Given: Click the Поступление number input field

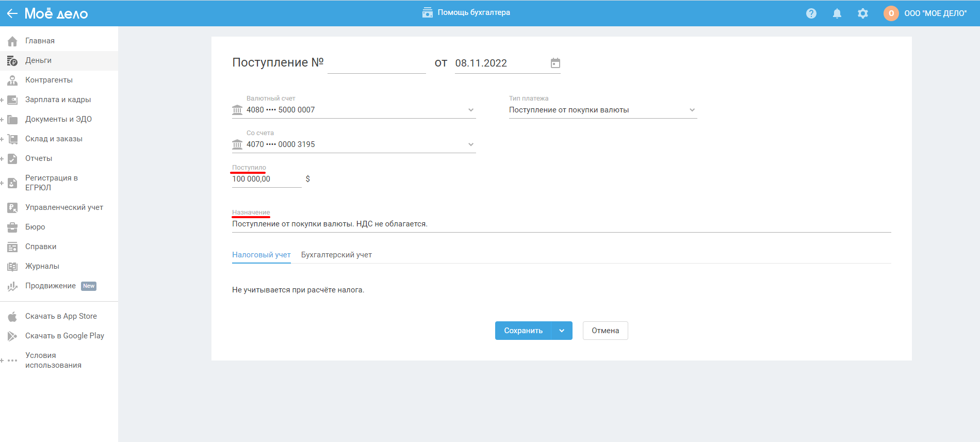Looking at the screenshot, I should tap(377, 63).
